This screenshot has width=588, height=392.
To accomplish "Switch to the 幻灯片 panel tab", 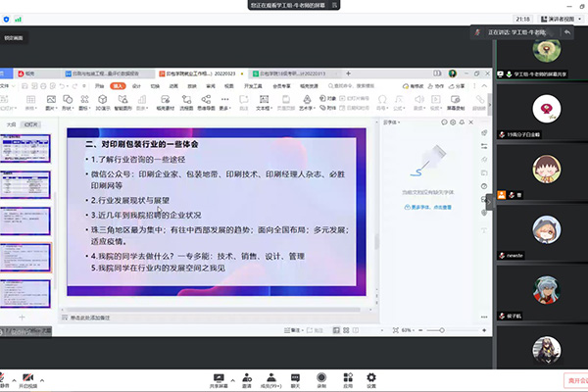I will click(32, 125).
